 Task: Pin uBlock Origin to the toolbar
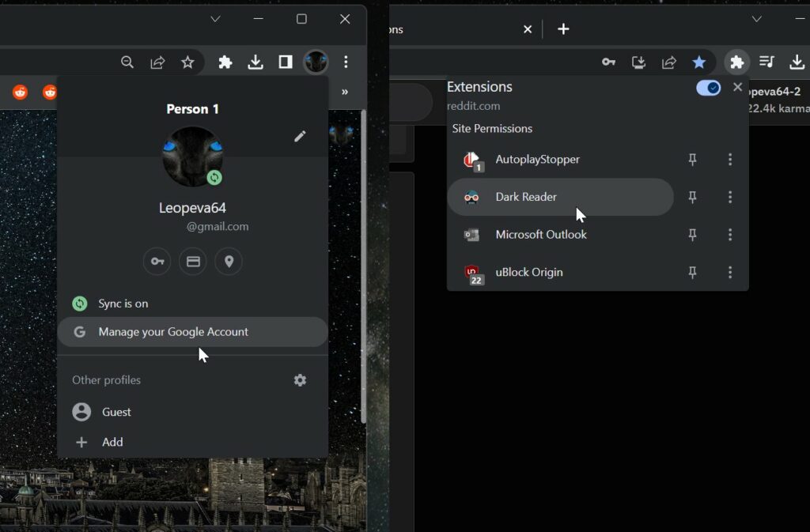tap(692, 272)
